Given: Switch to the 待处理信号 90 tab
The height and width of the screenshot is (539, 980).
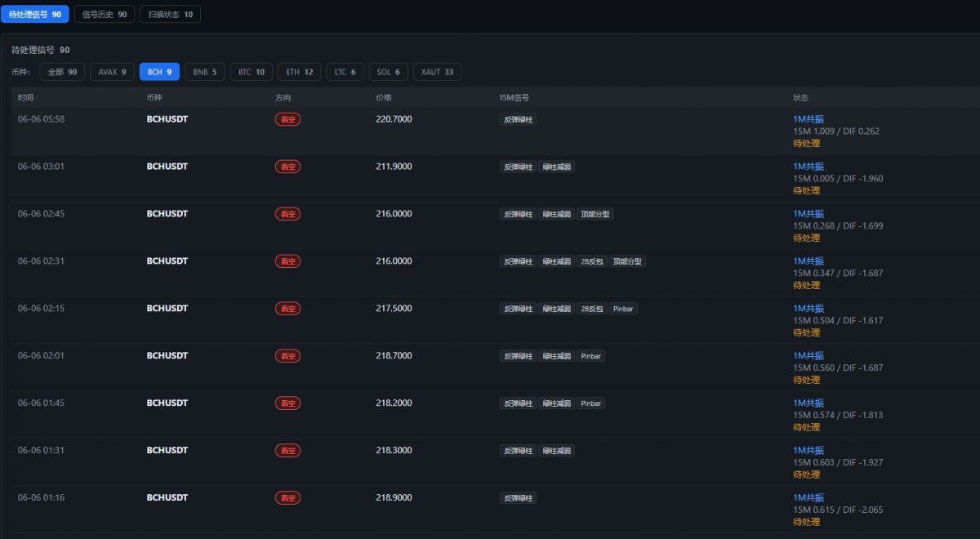Looking at the screenshot, I should 34,14.
